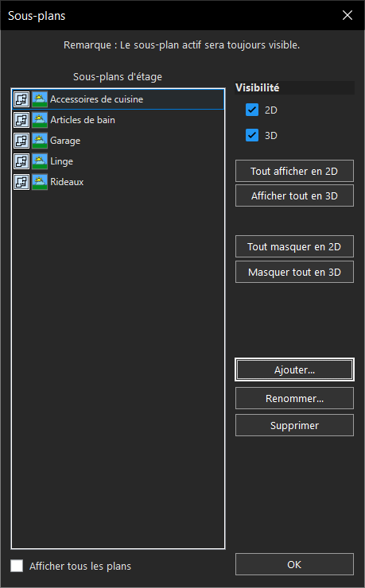
Task: Open the Ajouter... dialog
Action: pyautogui.click(x=294, y=369)
